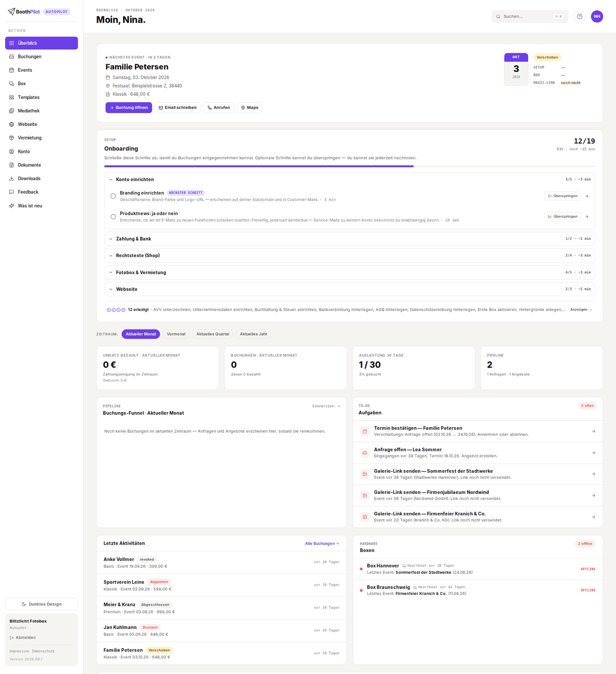Open the Impressum link
This screenshot has height=674, width=616.
(x=19, y=651)
